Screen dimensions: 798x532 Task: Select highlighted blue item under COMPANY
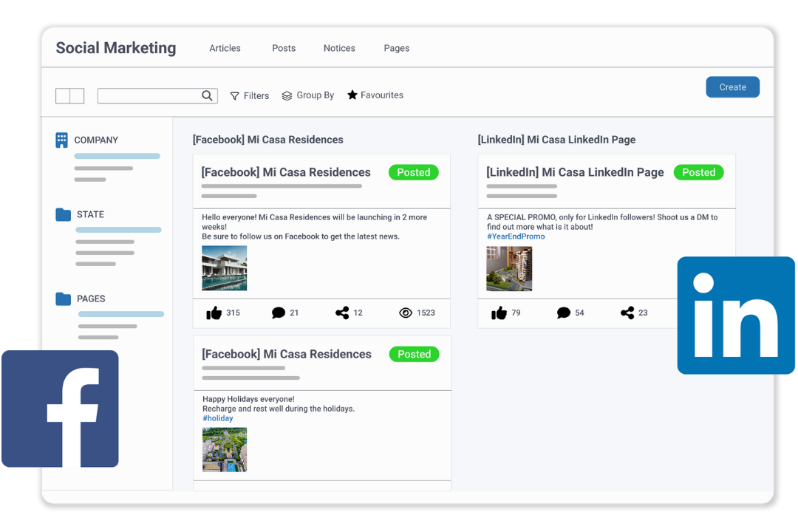[x=117, y=157]
